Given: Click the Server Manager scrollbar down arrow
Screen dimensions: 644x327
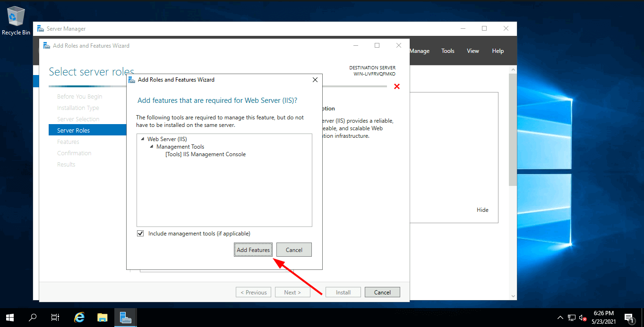Looking at the screenshot, I should pyautogui.click(x=513, y=296).
